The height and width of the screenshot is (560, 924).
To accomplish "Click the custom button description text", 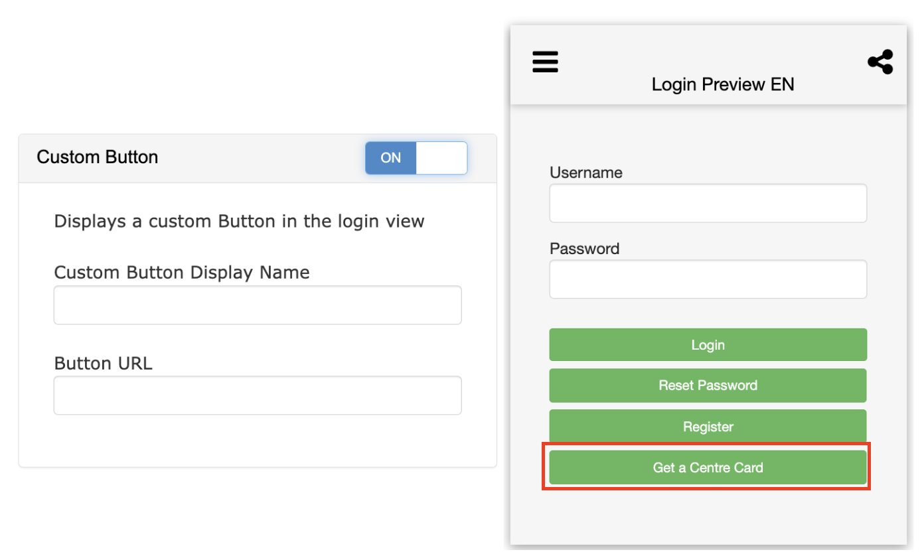I will pyautogui.click(x=239, y=221).
